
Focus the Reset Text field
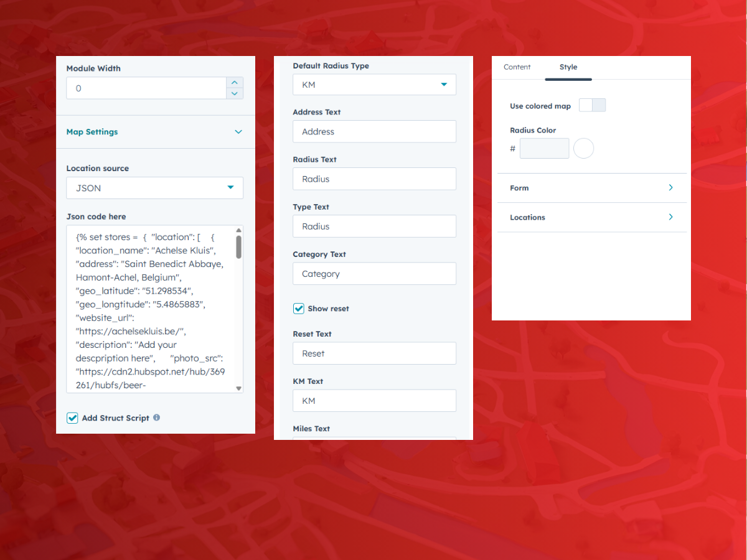click(x=374, y=353)
